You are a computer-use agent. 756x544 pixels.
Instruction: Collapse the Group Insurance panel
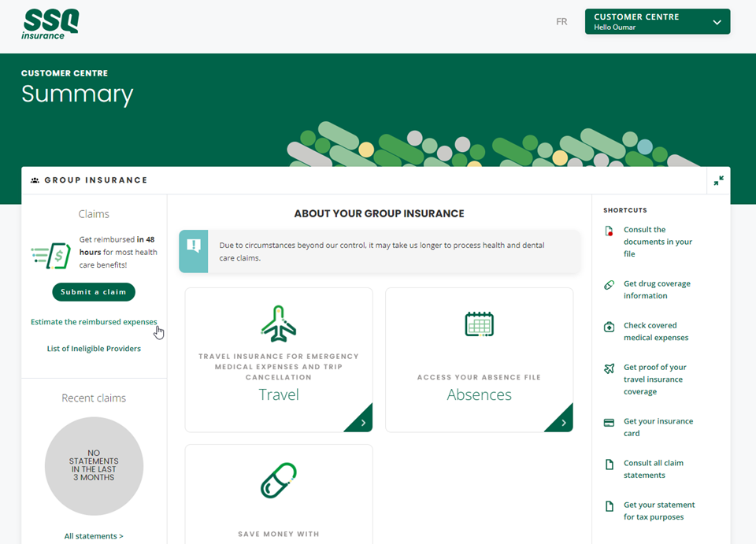coord(718,181)
